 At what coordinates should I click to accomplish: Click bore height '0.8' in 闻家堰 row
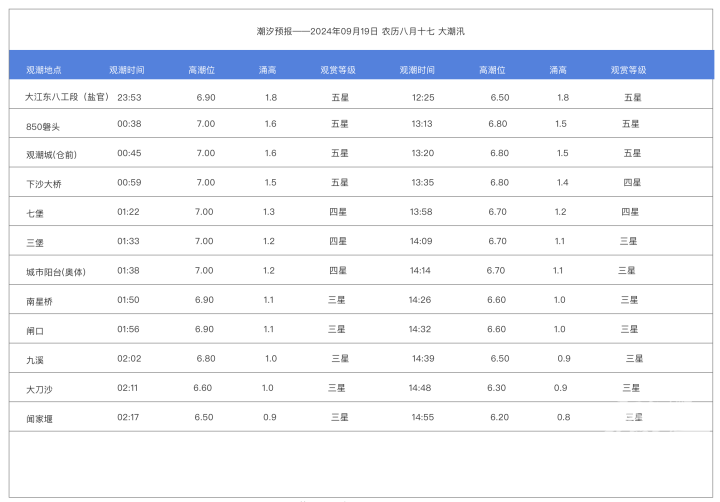pos(563,417)
